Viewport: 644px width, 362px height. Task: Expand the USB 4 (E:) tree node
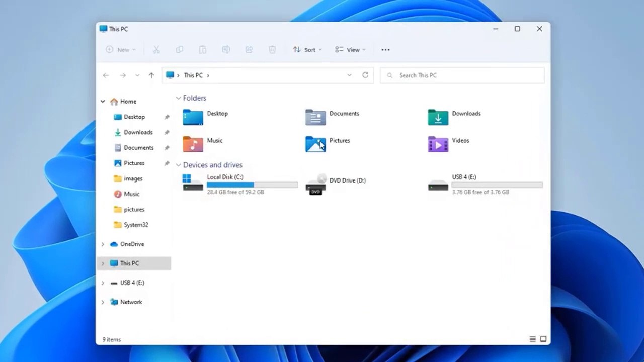[x=103, y=283]
